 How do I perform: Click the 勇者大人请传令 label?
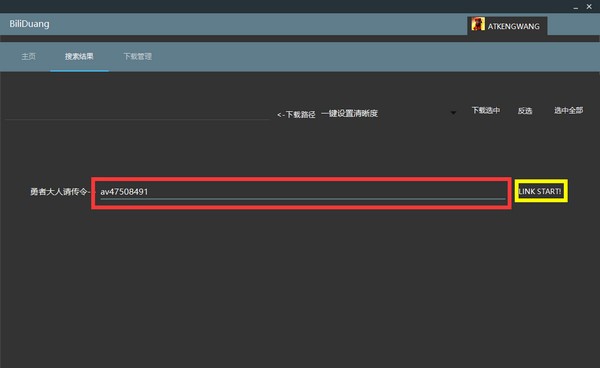[59, 192]
